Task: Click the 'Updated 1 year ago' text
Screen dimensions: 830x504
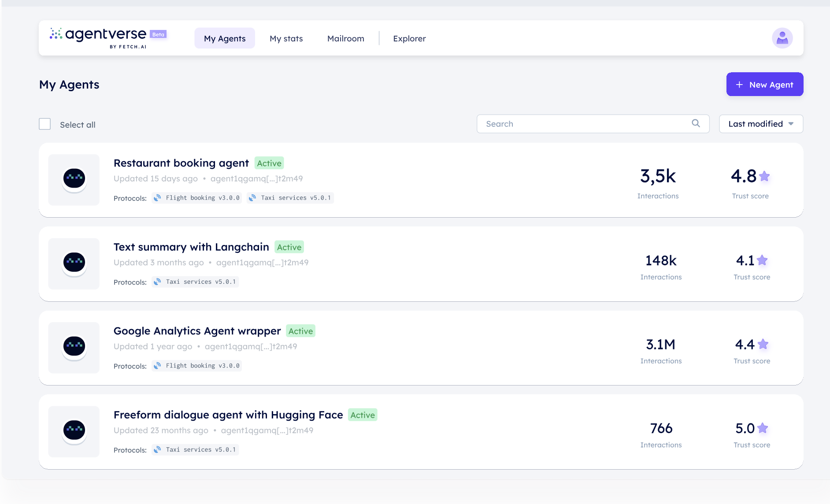Action: (153, 346)
